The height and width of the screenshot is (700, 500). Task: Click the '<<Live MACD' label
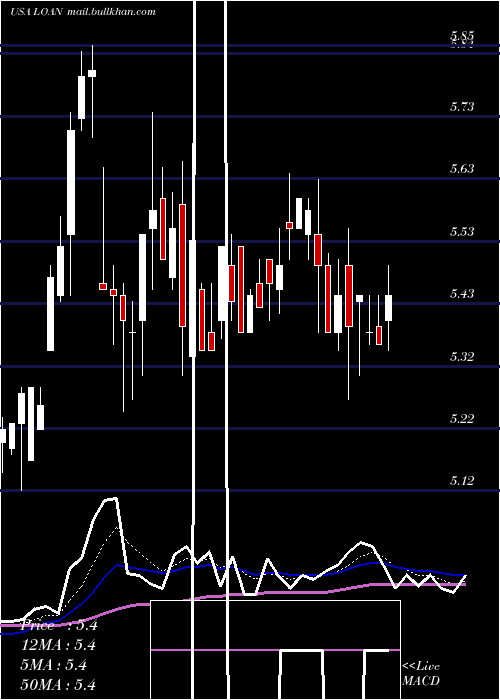pos(421,674)
